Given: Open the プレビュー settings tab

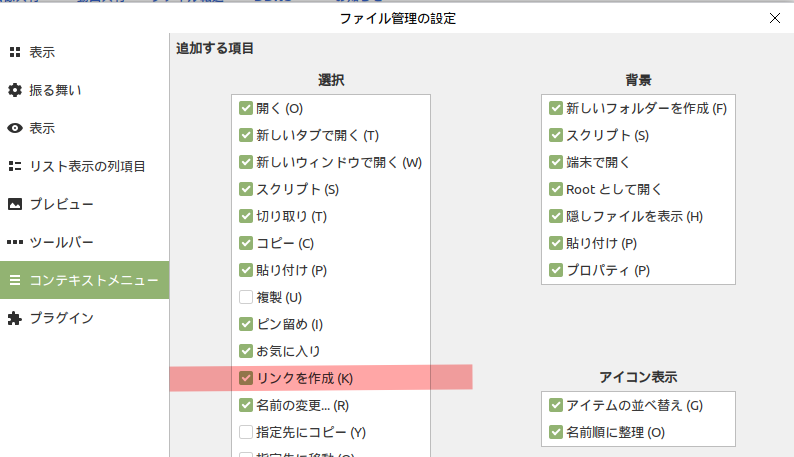Looking at the screenshot, I should [61, 204].
